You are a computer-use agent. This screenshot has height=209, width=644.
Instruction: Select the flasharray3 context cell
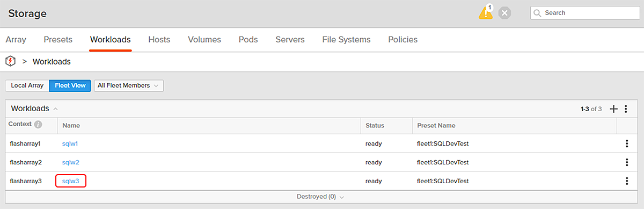pos(26,181)
